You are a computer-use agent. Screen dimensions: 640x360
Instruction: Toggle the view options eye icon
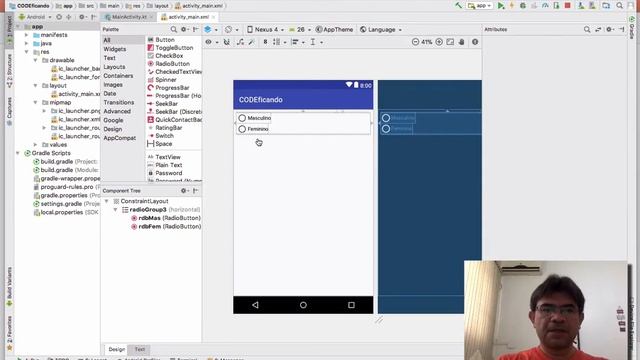tap(211, 42)
